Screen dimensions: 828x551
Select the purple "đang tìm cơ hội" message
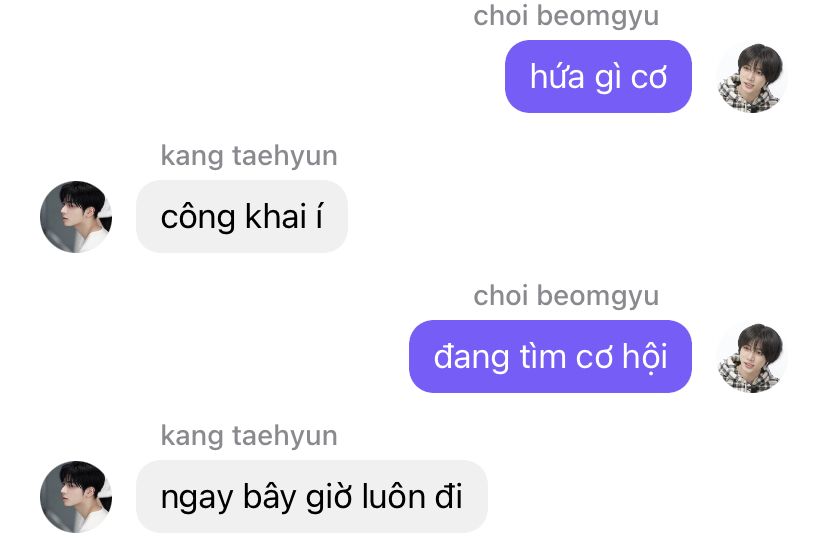tap(550, 357)
